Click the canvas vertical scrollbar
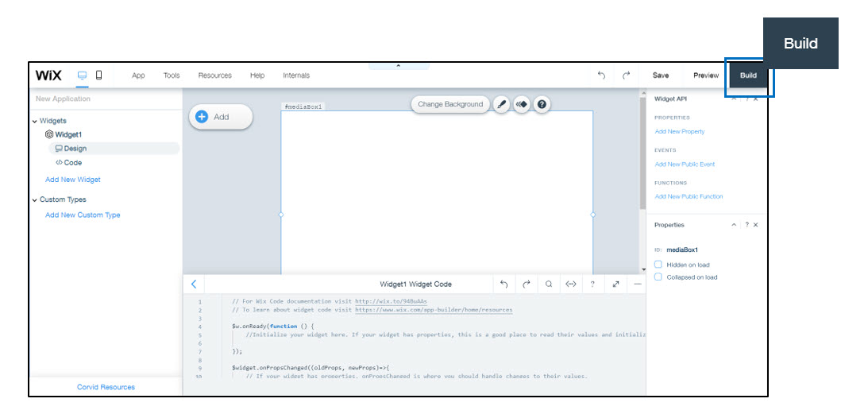 tap(642, 153)
